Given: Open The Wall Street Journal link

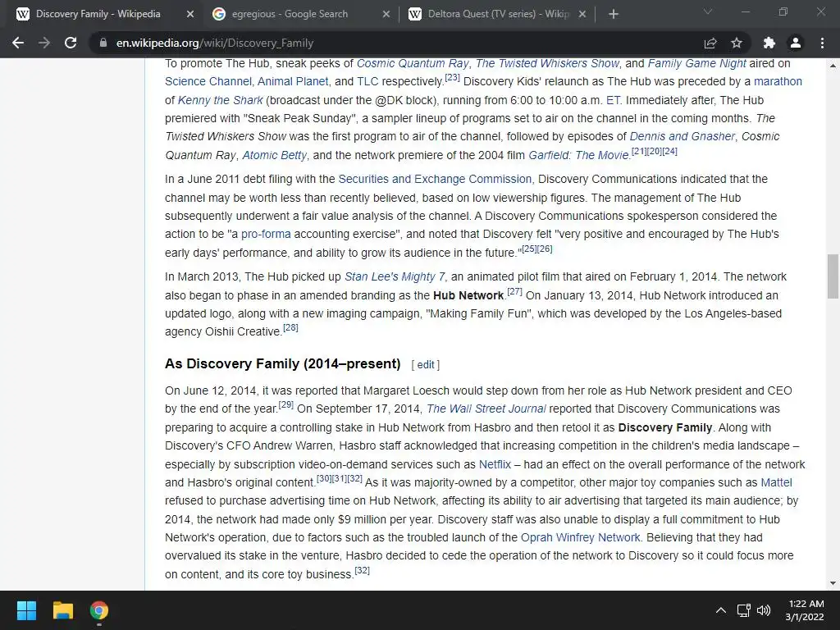Looking at the screenshot, I should (x=486, y=409).
